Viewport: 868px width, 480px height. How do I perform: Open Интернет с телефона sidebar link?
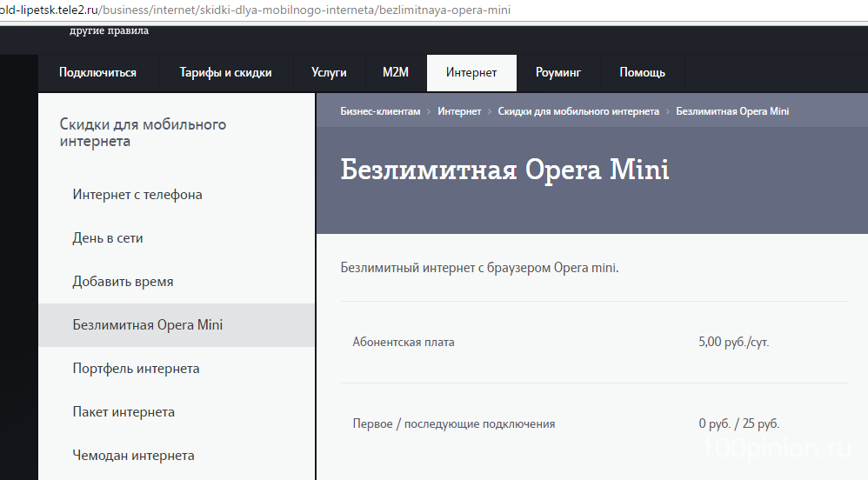(137, 195)
